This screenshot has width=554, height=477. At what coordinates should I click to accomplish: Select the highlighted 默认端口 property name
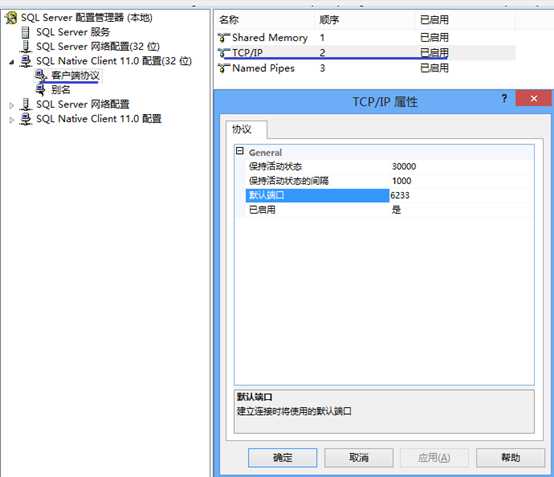coord(317,195)
